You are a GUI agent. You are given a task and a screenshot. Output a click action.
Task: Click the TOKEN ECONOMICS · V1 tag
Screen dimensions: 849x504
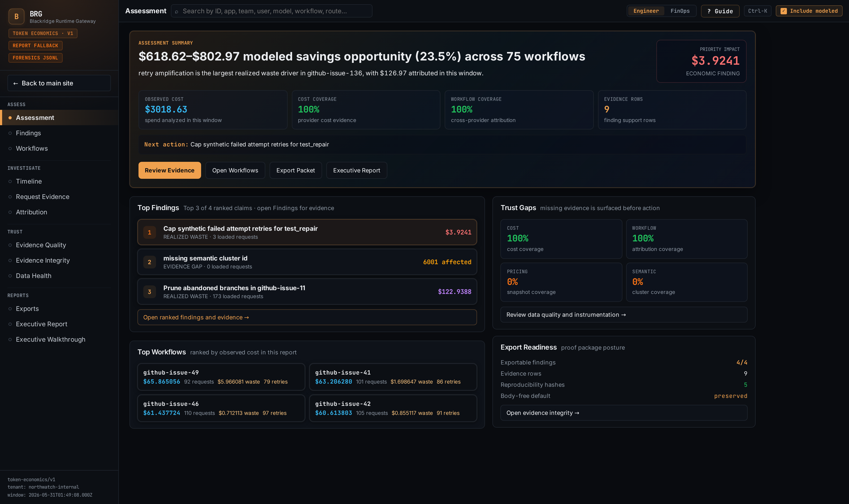[43, 33]
